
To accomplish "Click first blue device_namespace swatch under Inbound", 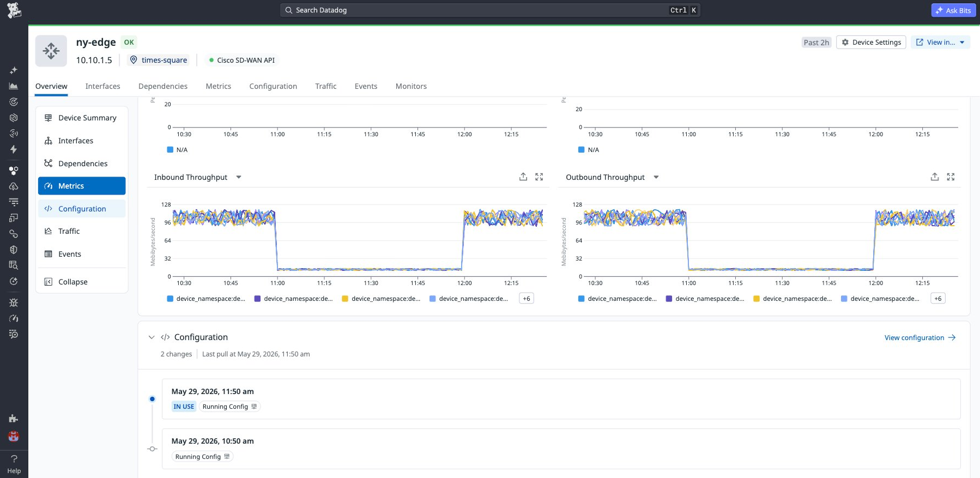I will 170,299.
